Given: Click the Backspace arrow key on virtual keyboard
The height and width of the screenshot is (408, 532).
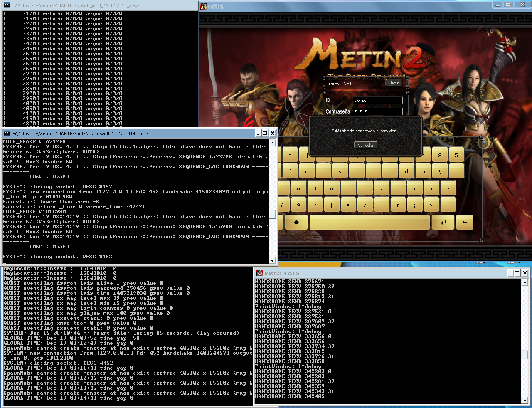Looking at the screenshot, I should pos(465,222).
